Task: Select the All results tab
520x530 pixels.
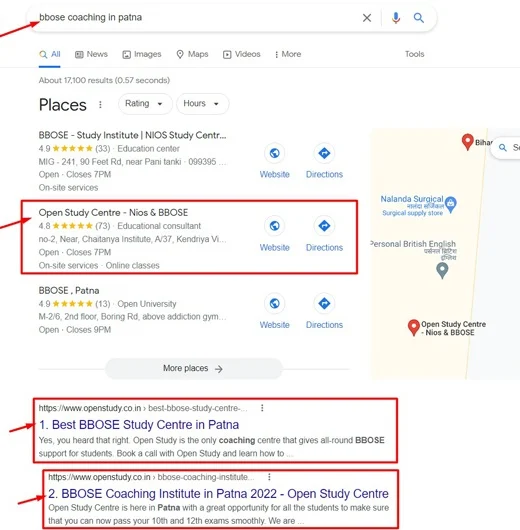Action: pos(50,54)
